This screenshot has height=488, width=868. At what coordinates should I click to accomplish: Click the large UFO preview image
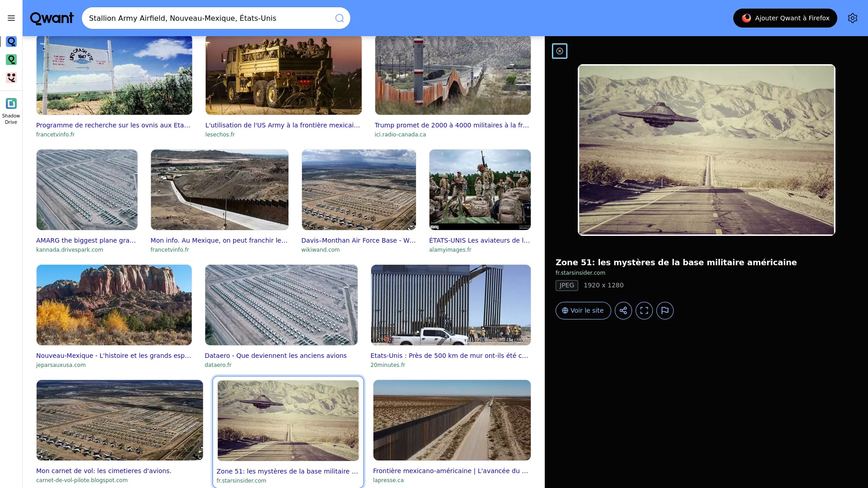click(x=706, y=150)
